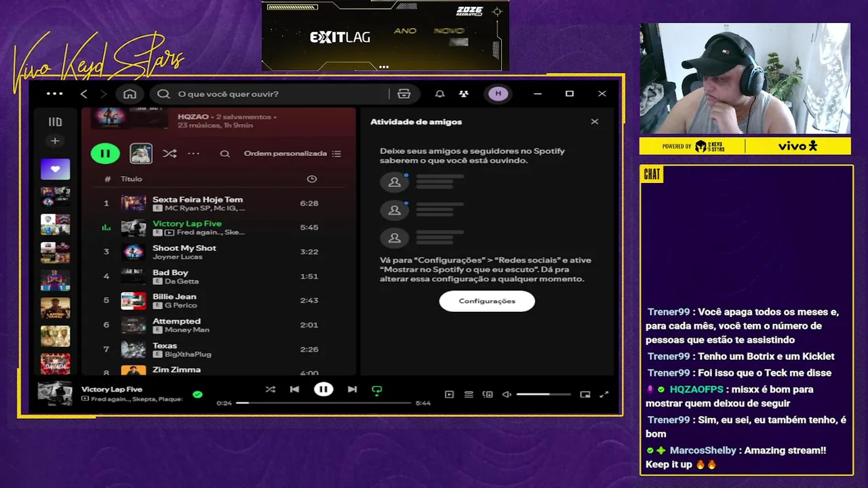Click the Victory Lap Five title in player bar
The image size is (868, 488).
pyautogui.click(x=112, y=390)
